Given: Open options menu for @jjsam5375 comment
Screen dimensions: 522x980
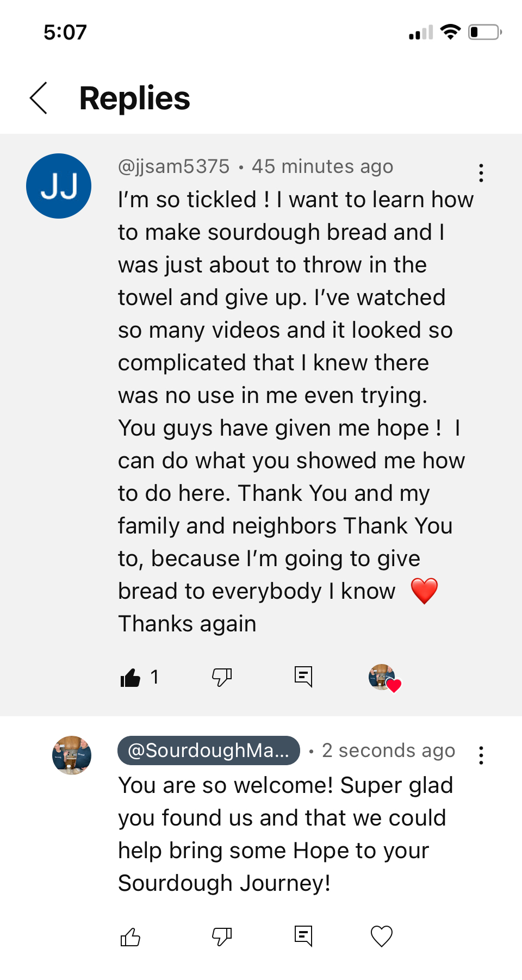Looking at the screenshot, I should pyautogui.click(x=481, y=173).
